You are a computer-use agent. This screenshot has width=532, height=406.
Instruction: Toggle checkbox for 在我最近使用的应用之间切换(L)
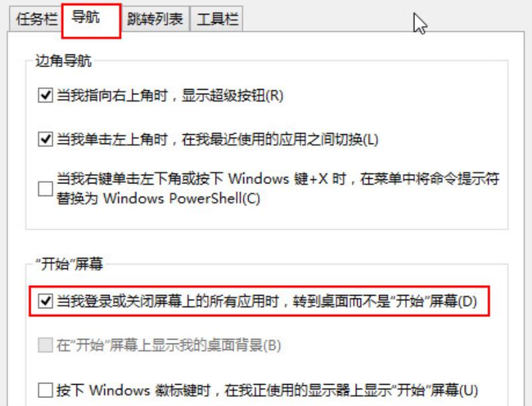[45, 140]
